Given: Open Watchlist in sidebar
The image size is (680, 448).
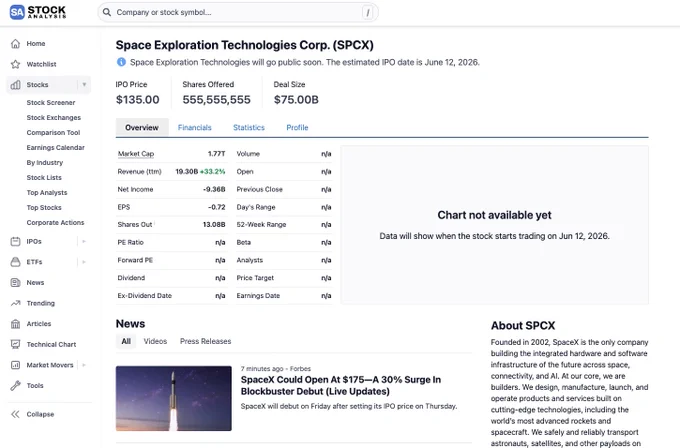Looking at the screenshot, I should point(42,64).
